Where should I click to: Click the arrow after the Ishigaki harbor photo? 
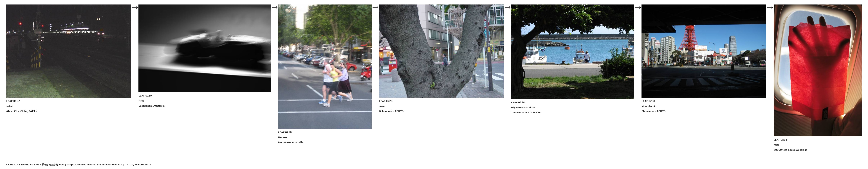(638, 7)
